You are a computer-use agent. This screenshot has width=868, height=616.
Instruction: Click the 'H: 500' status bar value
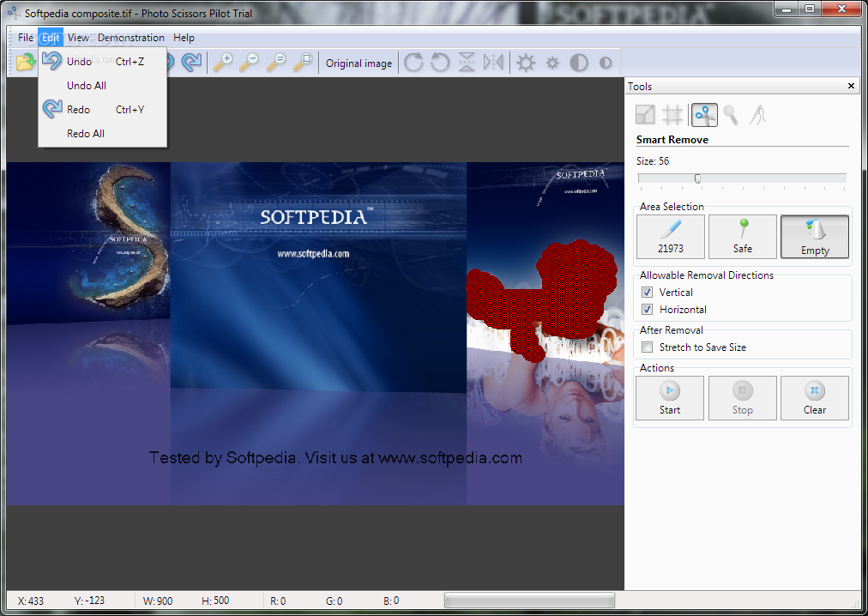click(x=215, y=601)
